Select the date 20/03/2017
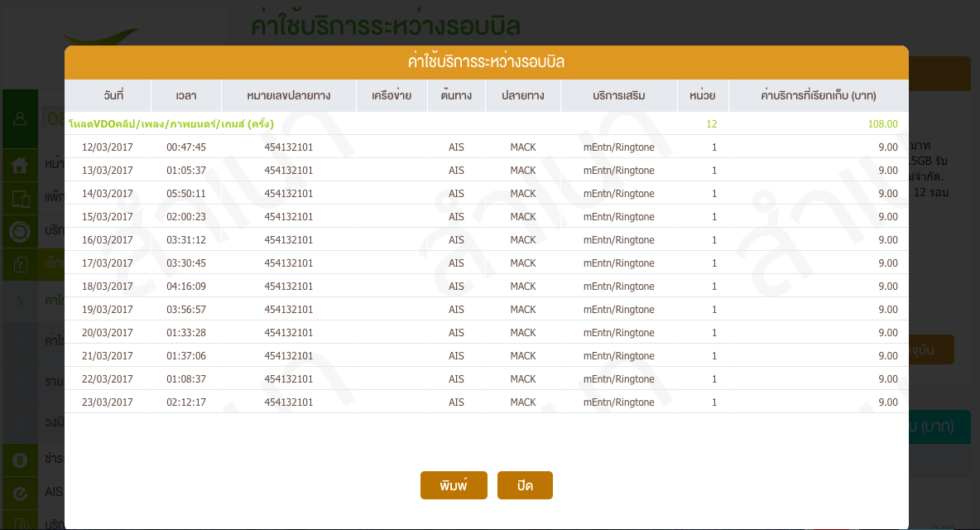The height and width of the screenshot is (530, 980). point(108,332)
